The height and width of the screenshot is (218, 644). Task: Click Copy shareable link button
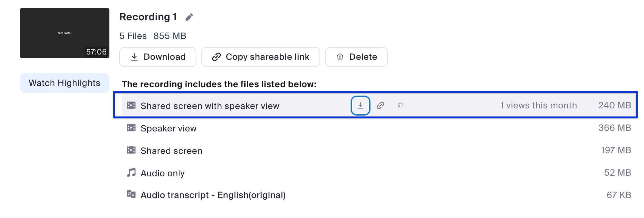pyautogui.click(x=260, y=57)
